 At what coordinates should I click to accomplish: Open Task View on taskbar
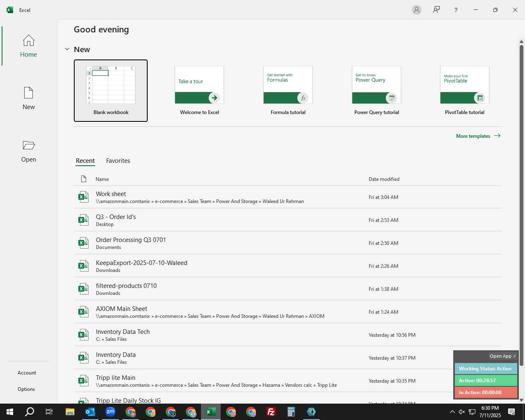pyautogui.click(x=49, y=412)
